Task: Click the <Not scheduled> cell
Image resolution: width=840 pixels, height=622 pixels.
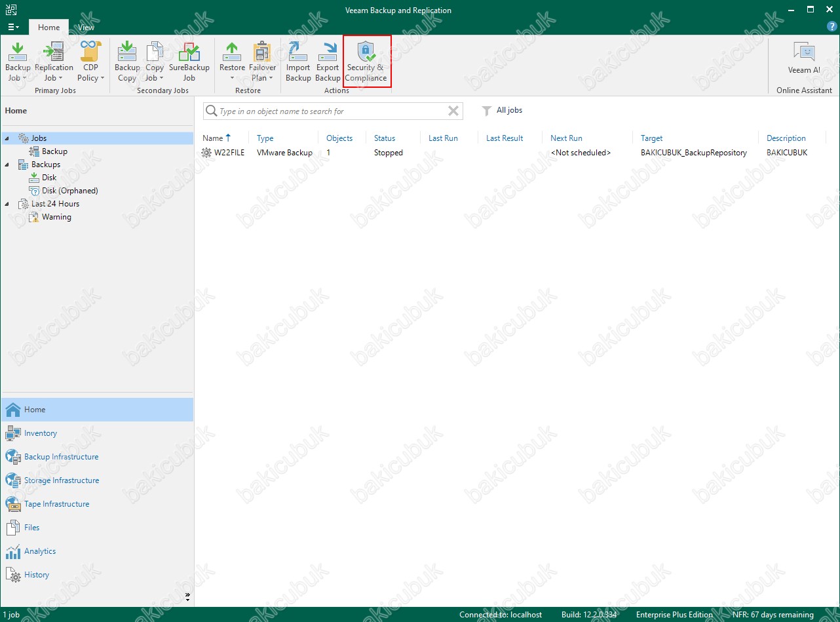Action: coord(581,153)
